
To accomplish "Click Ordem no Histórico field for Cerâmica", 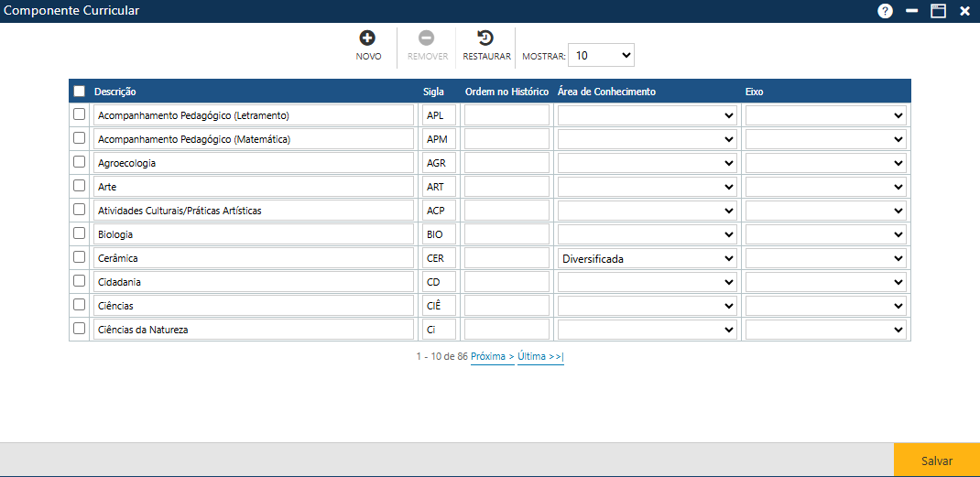I will point(506,257).
